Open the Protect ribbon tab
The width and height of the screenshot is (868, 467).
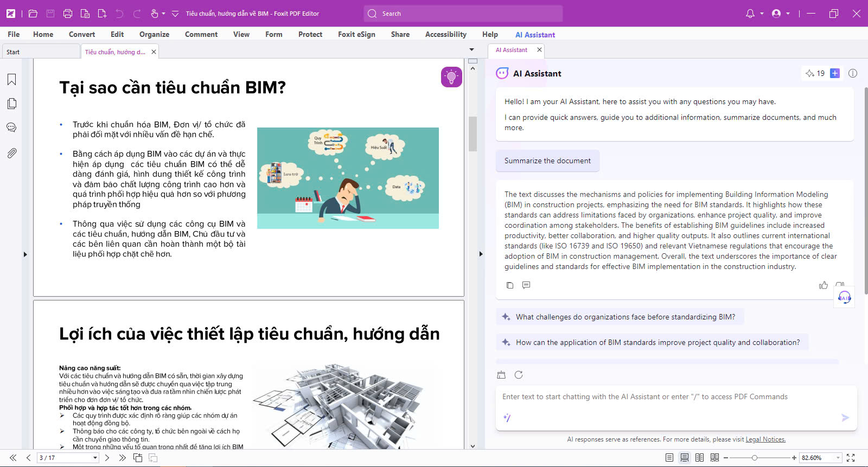click(310, 34)
